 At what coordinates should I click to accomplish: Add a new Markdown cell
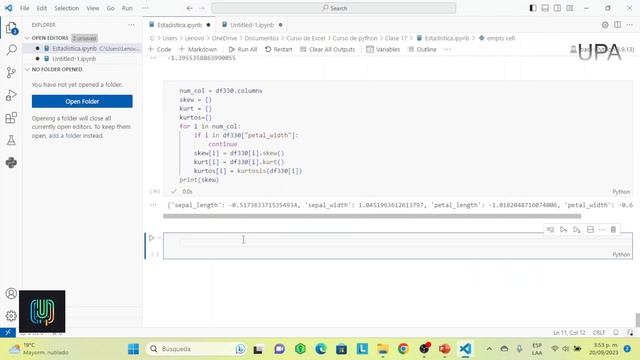pyautogui.click(x=198, y=49)
